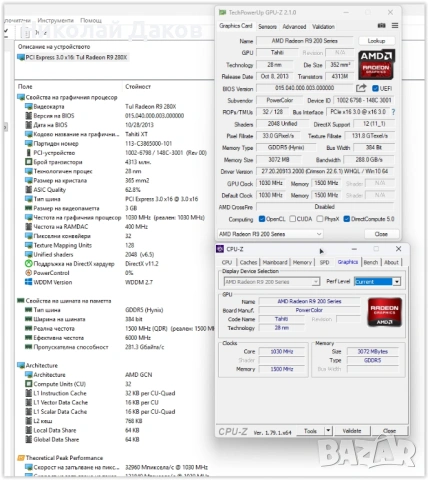Click the GPU-Z title bar app icon

[x=222, y=12]
